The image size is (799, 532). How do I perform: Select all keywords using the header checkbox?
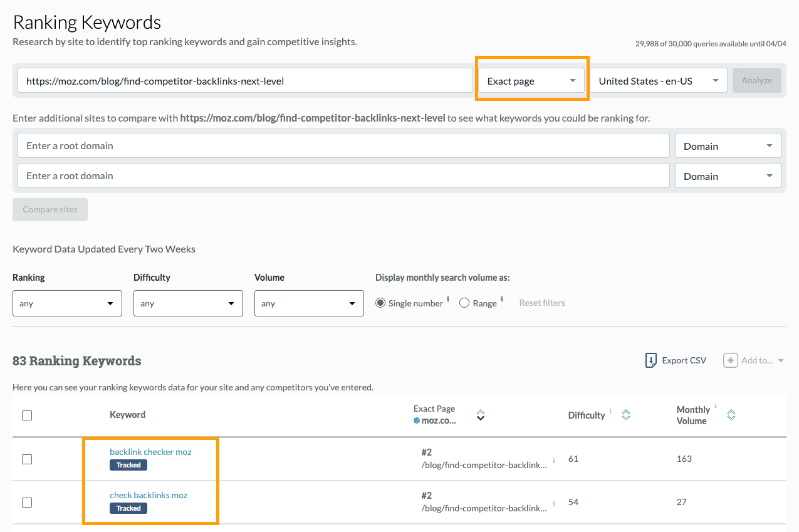[x=26, y=415]
